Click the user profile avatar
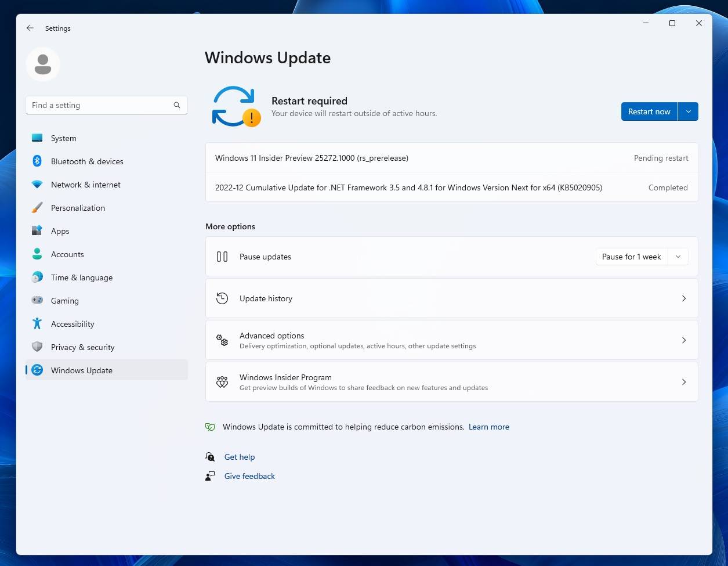The image size is (728, 566). tap(42, 64)
